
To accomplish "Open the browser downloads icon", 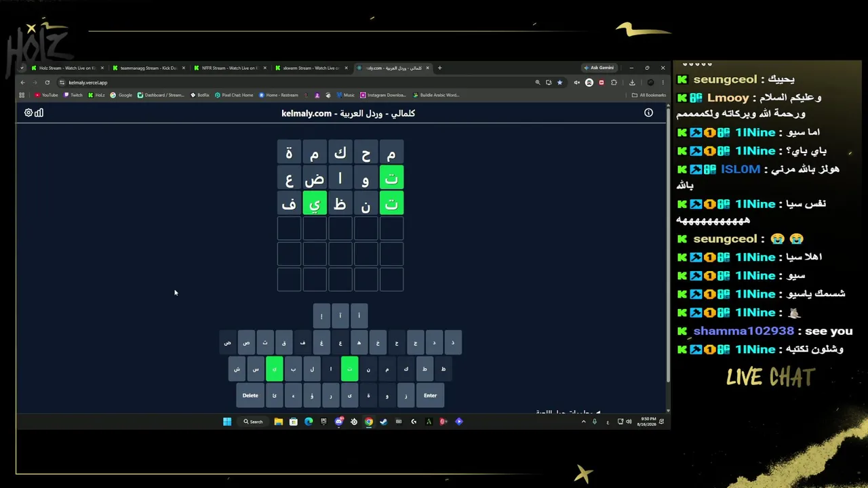I will [x=632, y=83].
